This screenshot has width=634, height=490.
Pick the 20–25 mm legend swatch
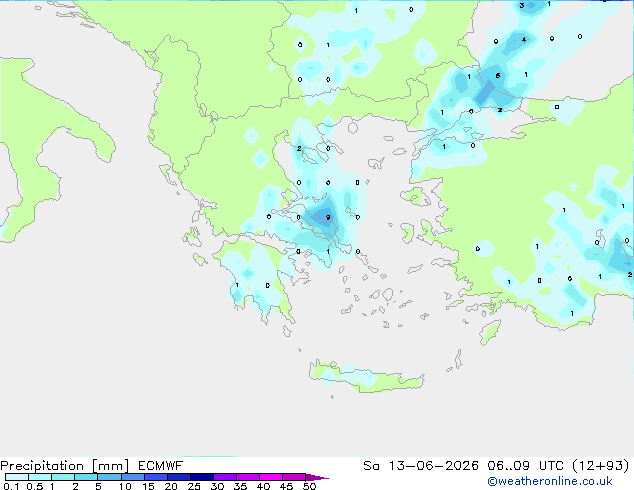[x=178, y=477]
